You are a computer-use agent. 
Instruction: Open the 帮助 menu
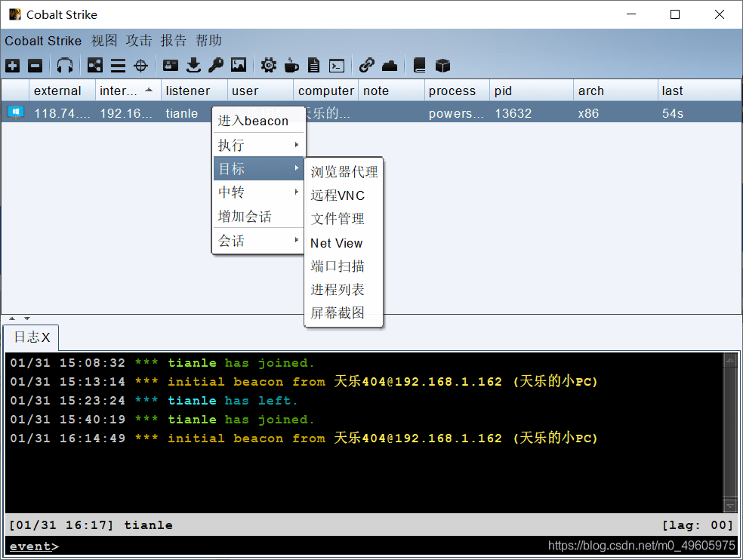(208, 41)
